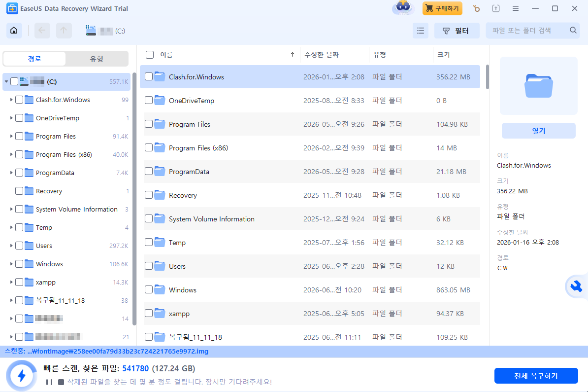The image size is (588, 392).
Task: Open the hamburger menu in title bar
Action: [x=516, y=8]
